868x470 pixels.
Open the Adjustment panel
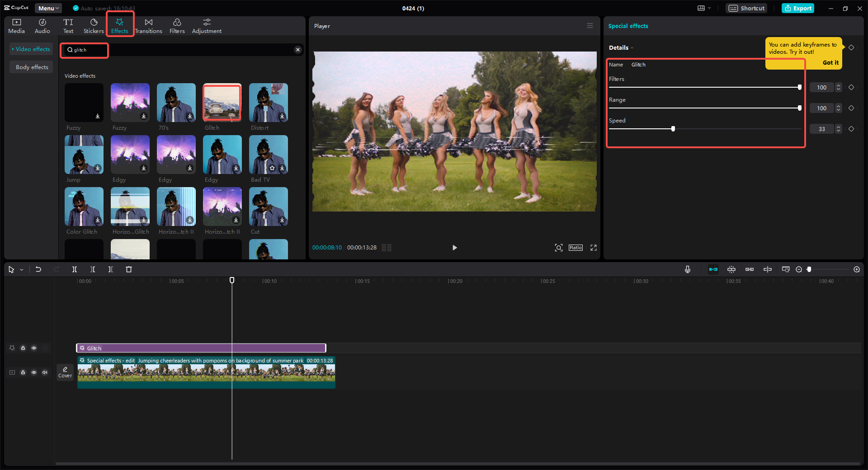coord(206,25)
